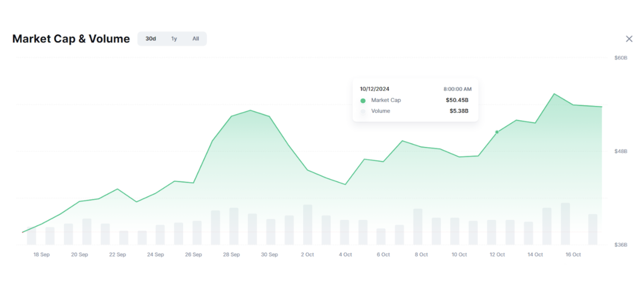Viewport: 644px width, 286px height.
Task: Select the 18 Sep x-axis label
Action: [41, 255]
